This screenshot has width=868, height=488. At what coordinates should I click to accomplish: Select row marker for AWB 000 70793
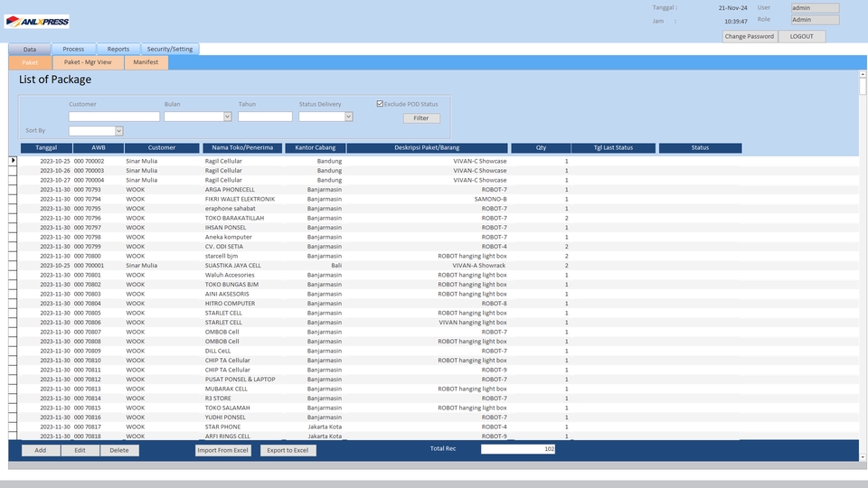pos(13,189)
